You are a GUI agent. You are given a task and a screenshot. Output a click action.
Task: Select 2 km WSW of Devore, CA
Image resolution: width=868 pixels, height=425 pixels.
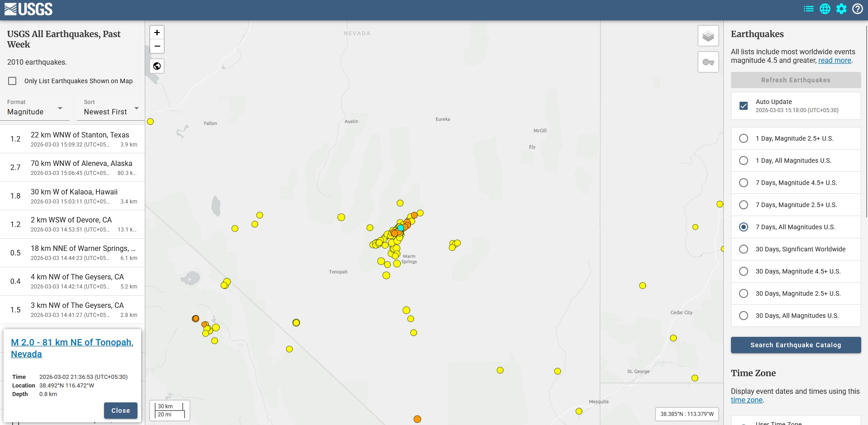tap(72, 224)
